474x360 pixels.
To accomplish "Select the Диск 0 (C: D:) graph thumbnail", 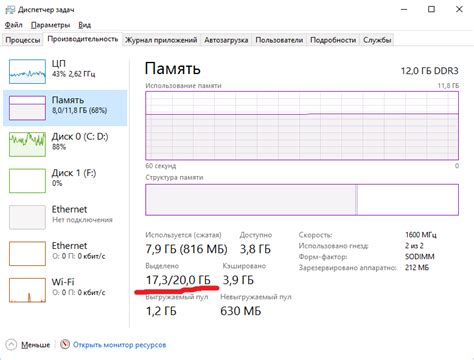I will coord(27,144).
